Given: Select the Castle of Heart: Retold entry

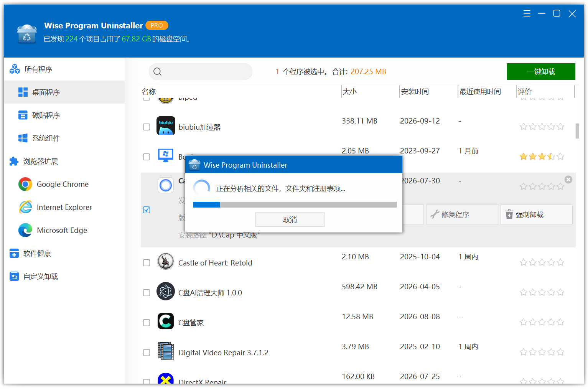Looking at the screenshot, I should [x=358, y=263].
